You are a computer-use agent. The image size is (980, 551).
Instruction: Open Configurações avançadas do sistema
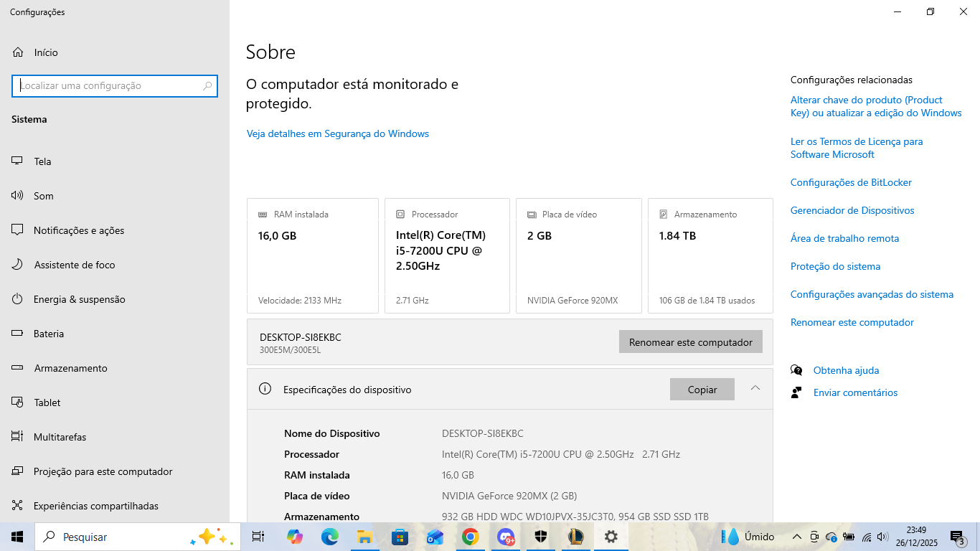click(872, 294)
